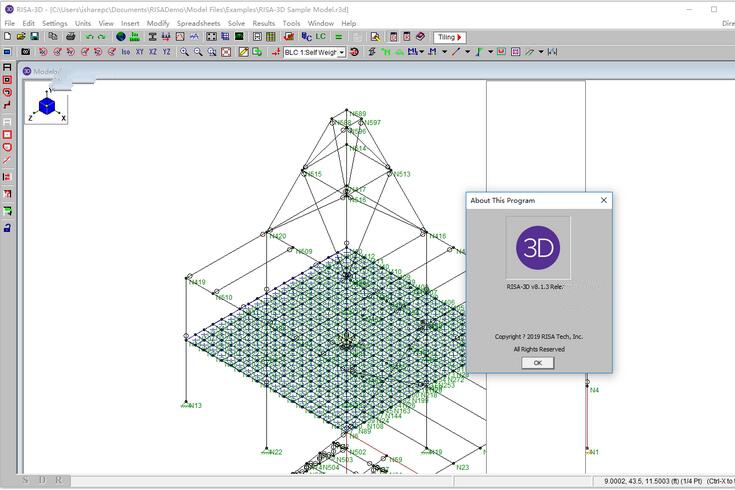Click the full model view red frame icon

226,52
